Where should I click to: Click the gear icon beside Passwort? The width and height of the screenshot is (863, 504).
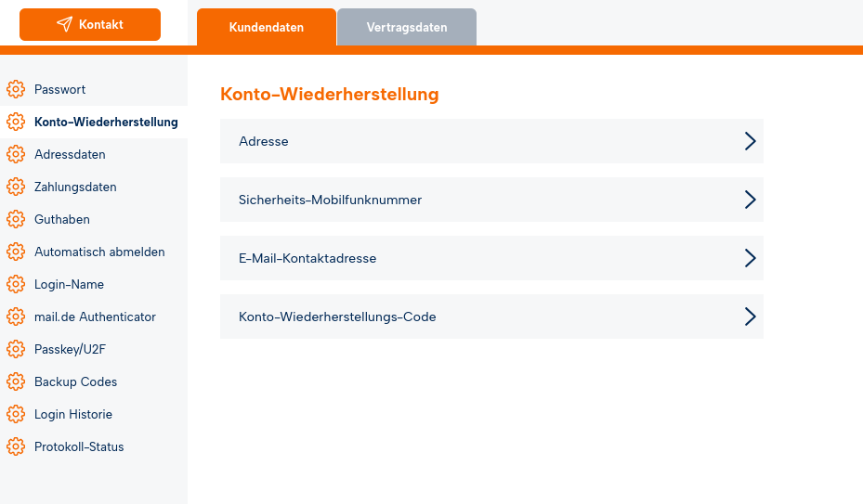click(x=15, y=89)
